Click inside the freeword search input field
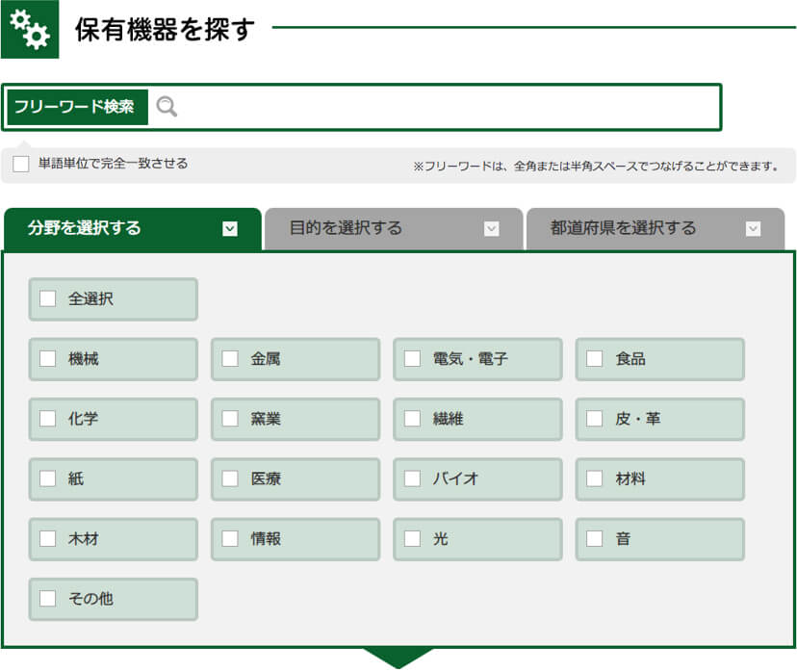This screenshot has height=672, width=797. pos(433,107)
